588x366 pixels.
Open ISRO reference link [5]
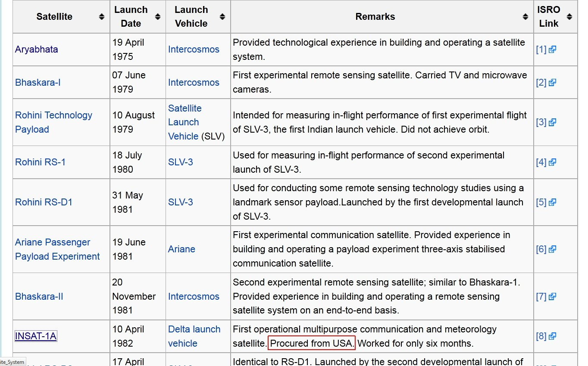pos(541,202)
